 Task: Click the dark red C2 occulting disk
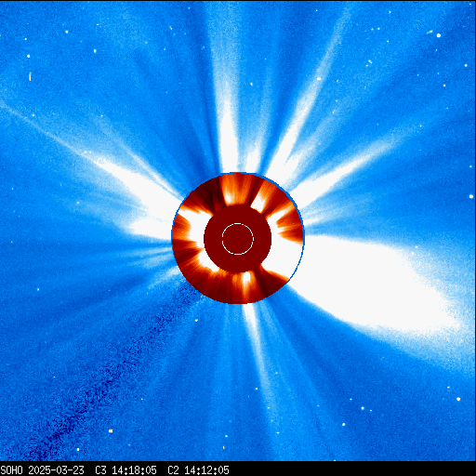pos(238,239)
